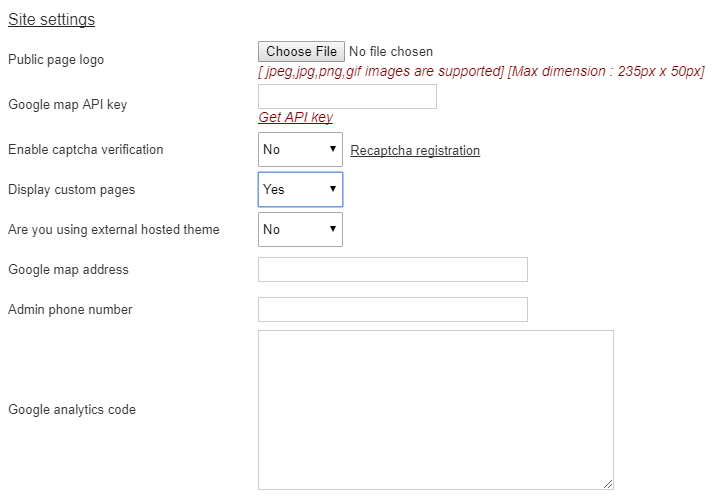Click the Admin phone number label
This screenshot has height=499, width=718.
pyautogui.click(x=70, y=309)
